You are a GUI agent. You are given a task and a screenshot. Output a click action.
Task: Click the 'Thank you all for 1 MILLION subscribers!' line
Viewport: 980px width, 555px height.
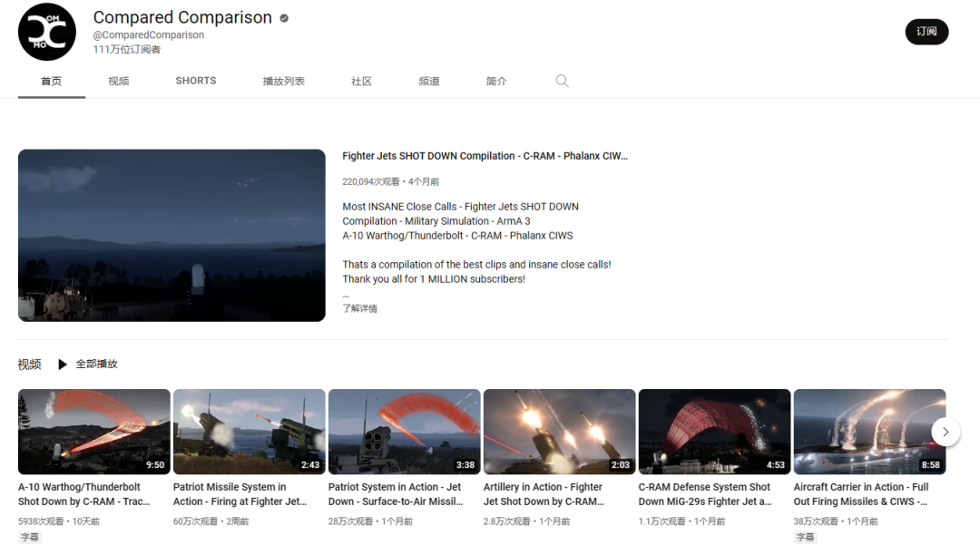[434, 279]
